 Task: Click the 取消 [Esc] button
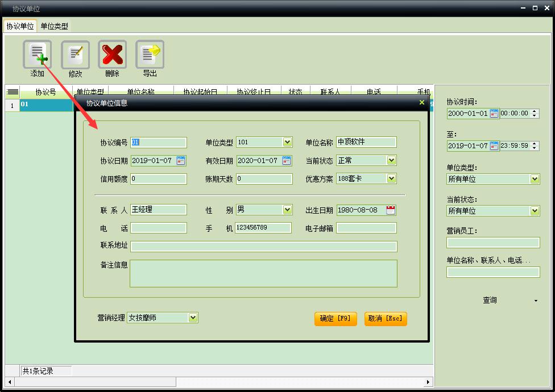386,319
